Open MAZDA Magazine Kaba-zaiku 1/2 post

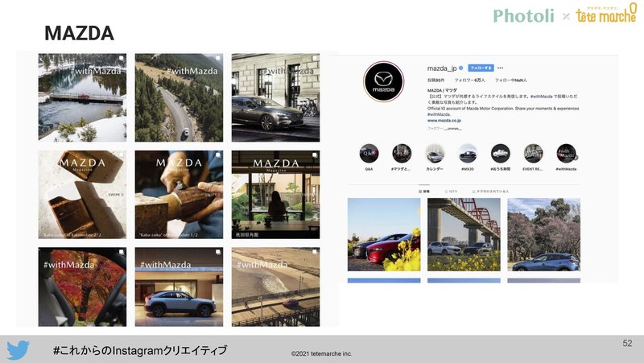[x=179, y=195]
